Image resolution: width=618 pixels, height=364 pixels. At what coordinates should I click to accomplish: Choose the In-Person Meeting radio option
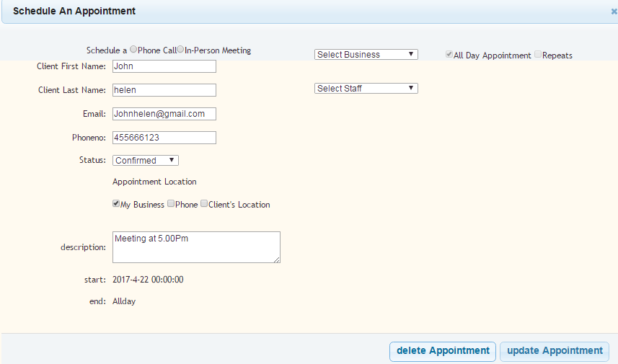point(180,49)
